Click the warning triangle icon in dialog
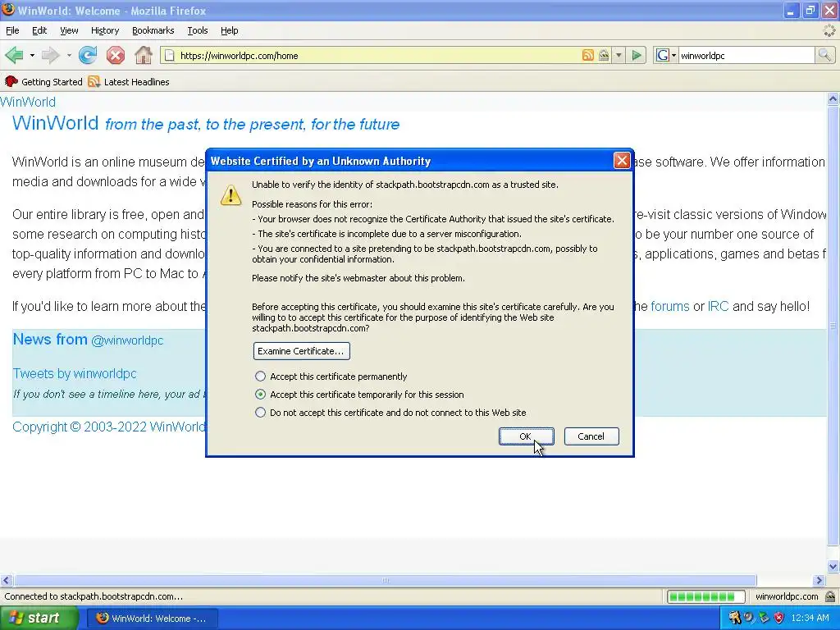Viewport: 840px width, 630px height. [231, 195]
